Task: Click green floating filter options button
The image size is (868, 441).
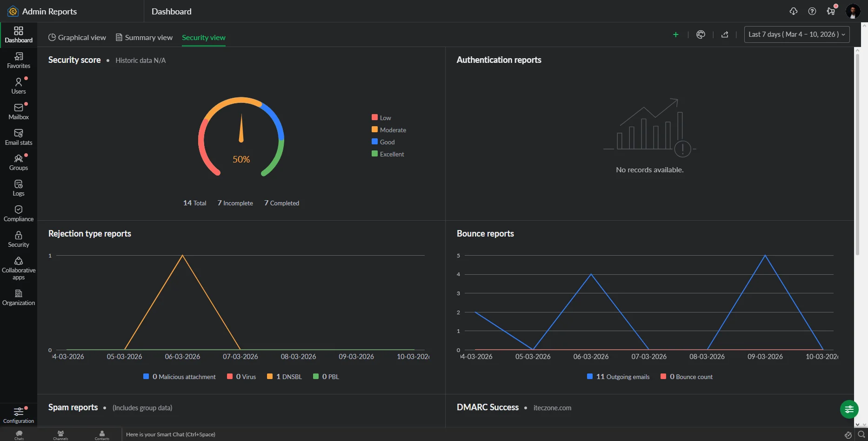Action: point(849,409)
